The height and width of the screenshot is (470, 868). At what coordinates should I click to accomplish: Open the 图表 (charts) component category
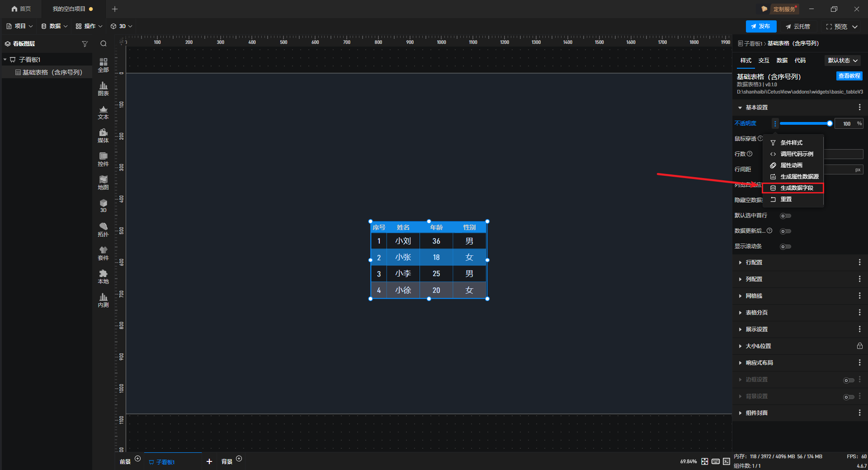point(103,89)
